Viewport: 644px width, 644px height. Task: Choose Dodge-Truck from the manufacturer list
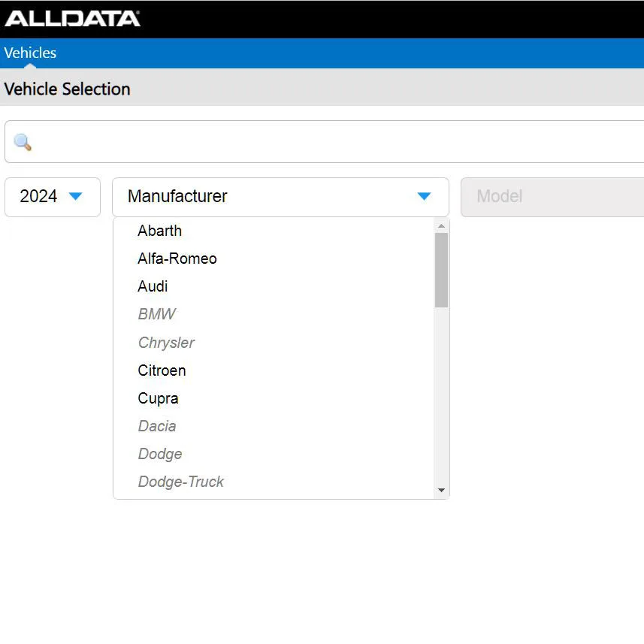181,482
